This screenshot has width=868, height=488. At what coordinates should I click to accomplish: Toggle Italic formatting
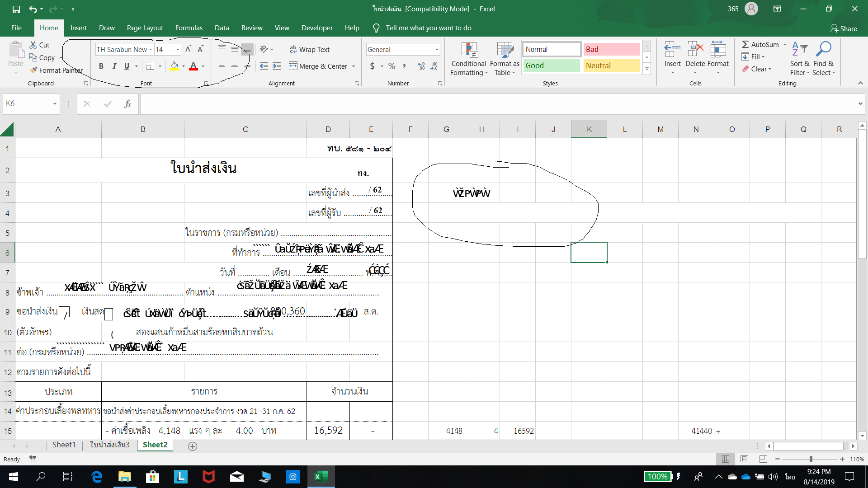(x=114, y=66)
